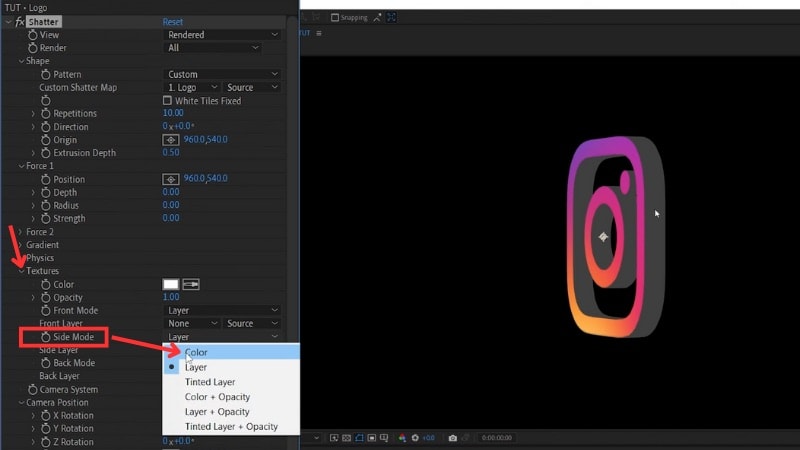Viewport: 800px width, 450px height.
Task: Click the Side Mode stopwatch
Action: pos(45,337)
